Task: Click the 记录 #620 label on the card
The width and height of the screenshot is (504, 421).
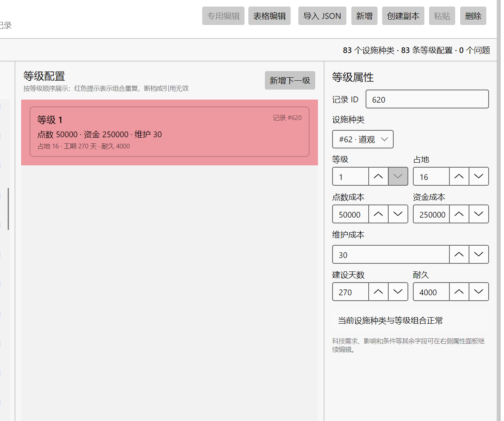Action: coord(287,118)
